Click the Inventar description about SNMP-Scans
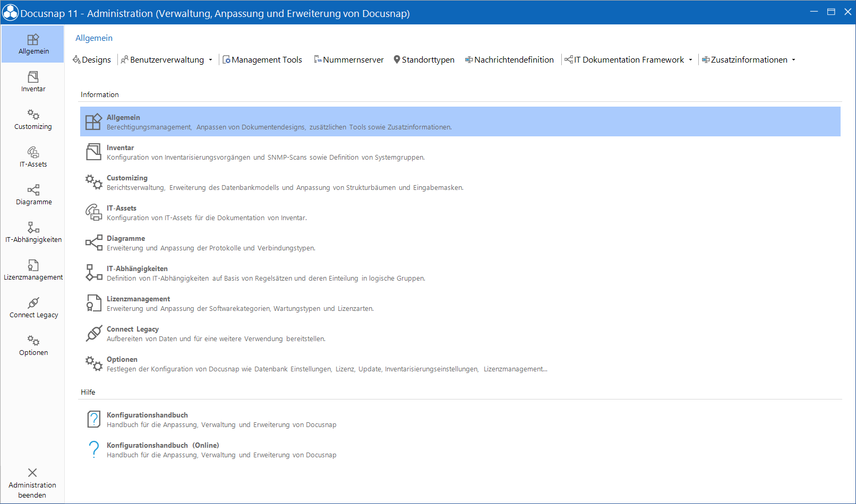Viewport: 856px width, 504px height. [266, 158]
